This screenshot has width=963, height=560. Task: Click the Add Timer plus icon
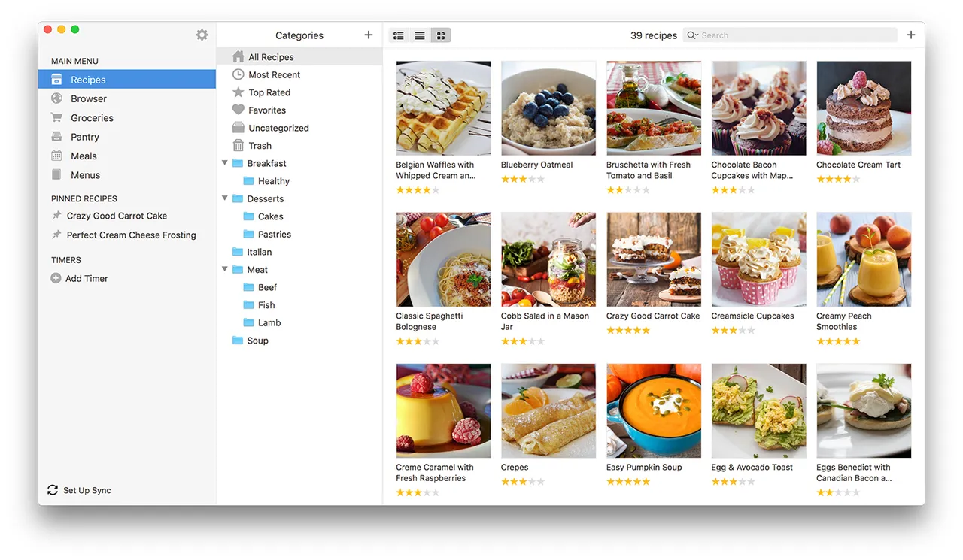click(x=56, y=278)
